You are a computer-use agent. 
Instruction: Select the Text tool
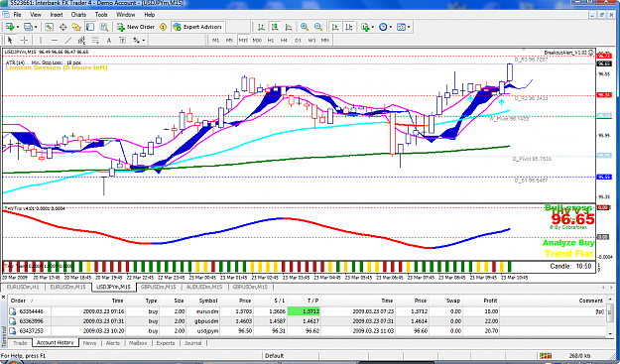[109, 40]
